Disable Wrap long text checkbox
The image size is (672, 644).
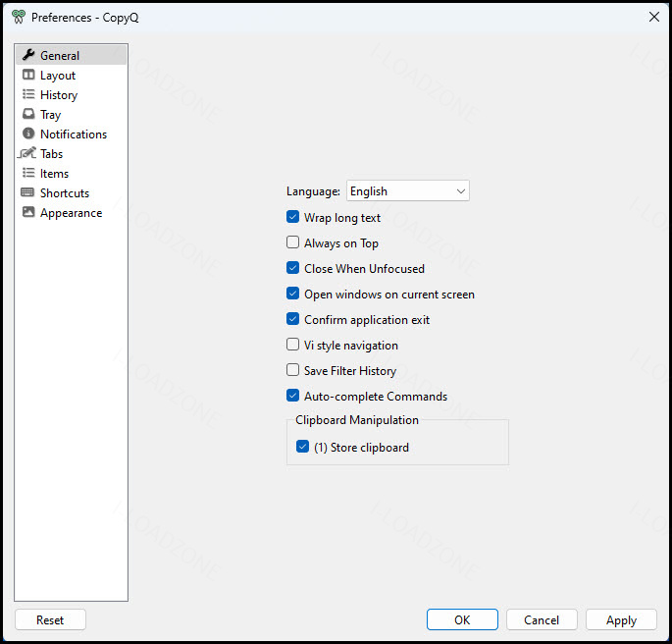292,217
